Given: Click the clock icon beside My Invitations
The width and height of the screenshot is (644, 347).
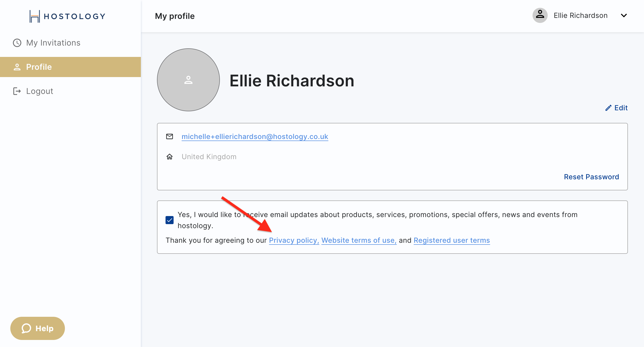Looking at the screenshot, I should [17, 43].
